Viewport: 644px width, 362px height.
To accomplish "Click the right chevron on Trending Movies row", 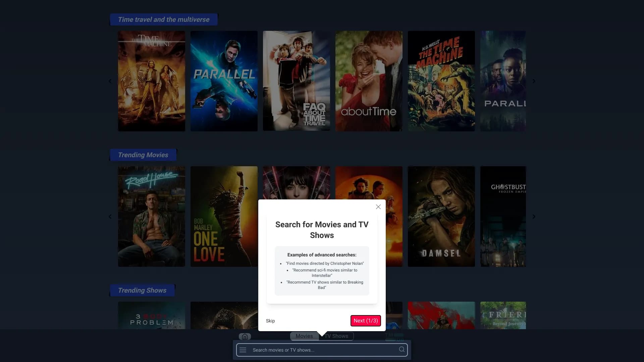I will tap(534, 216).
